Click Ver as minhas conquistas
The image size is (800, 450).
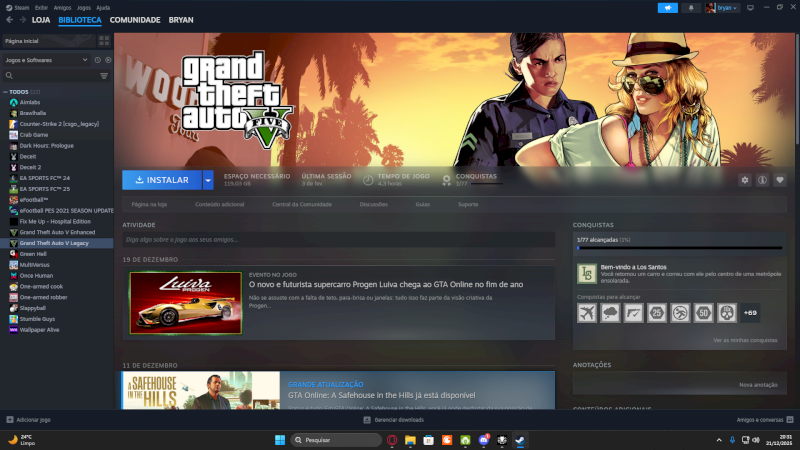point(745,340)
